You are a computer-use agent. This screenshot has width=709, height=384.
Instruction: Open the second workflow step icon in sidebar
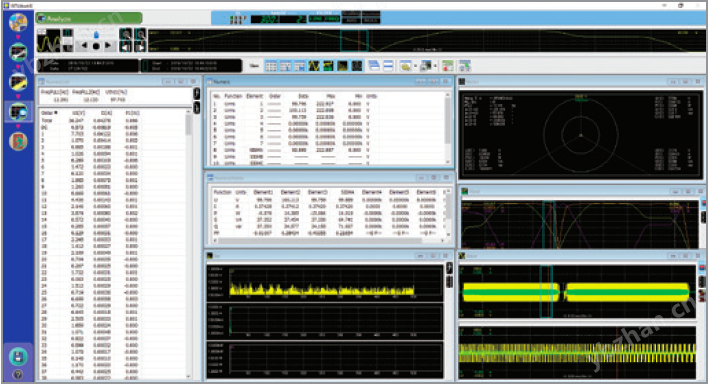point(18,52)
